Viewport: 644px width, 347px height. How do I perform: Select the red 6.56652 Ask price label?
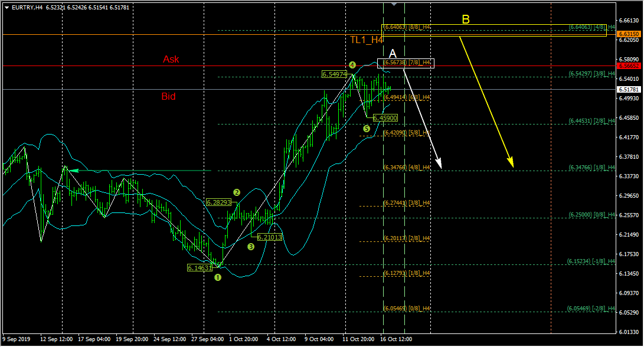point(629,66)
